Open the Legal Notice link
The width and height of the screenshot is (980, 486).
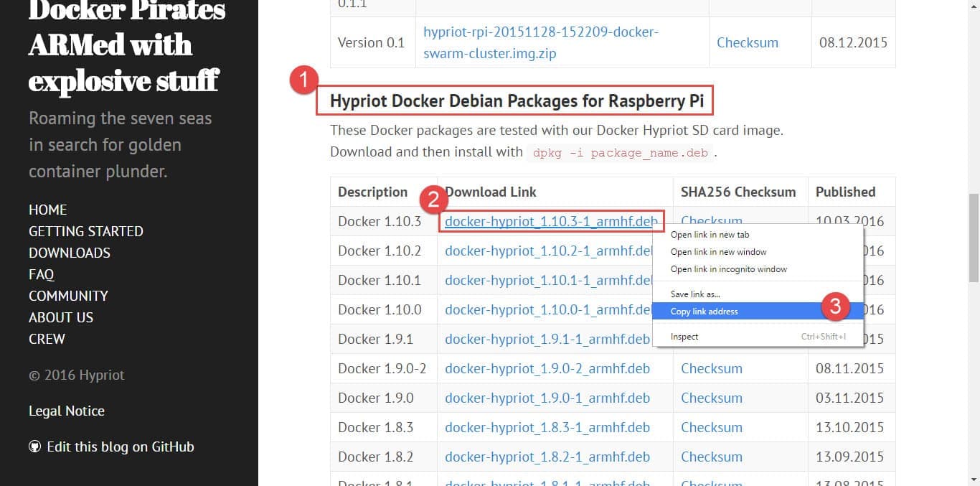coord(66,411)
